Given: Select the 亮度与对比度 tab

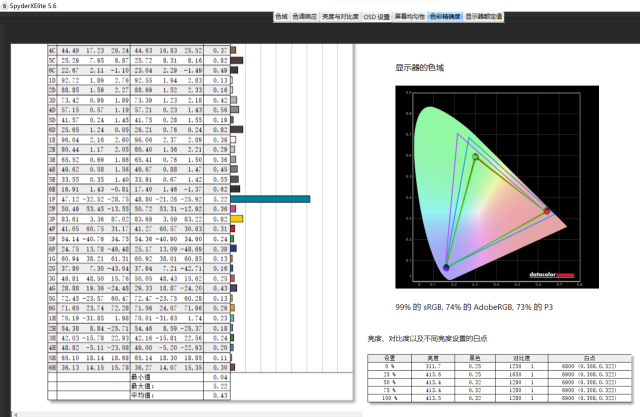Looking at the screenshot, I should click(338, 17).
